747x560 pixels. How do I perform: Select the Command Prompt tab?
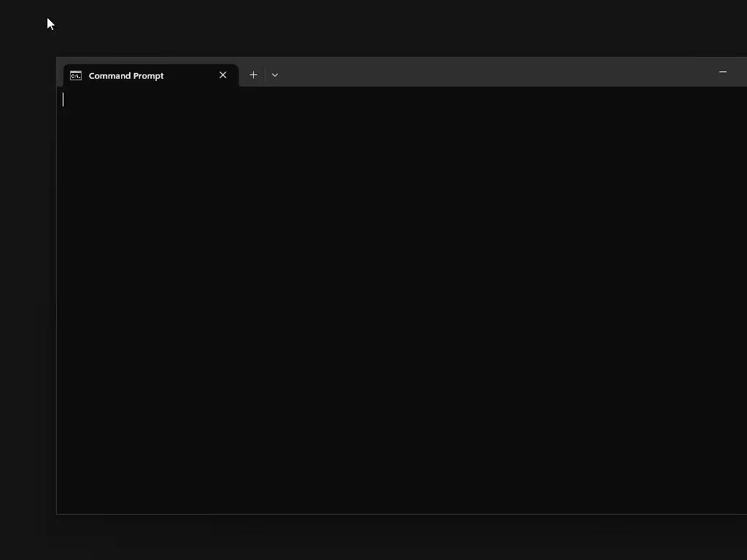click(150, 76)
